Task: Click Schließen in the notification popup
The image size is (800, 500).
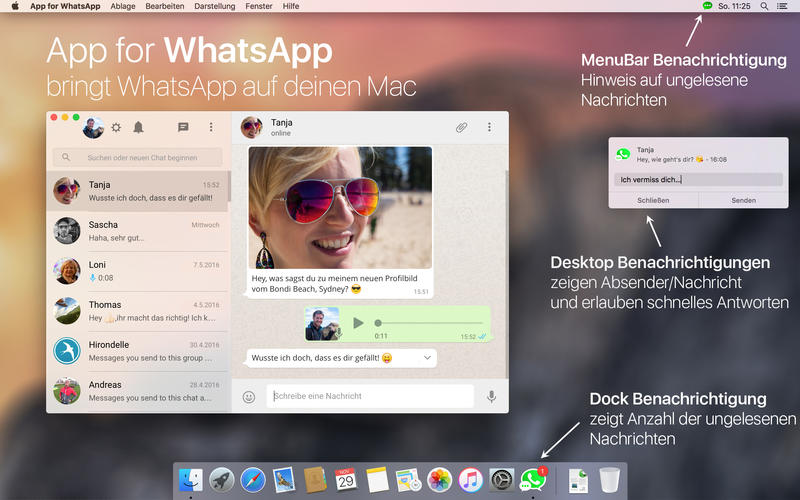Action: pyautogui.click(x=653, y=200)
